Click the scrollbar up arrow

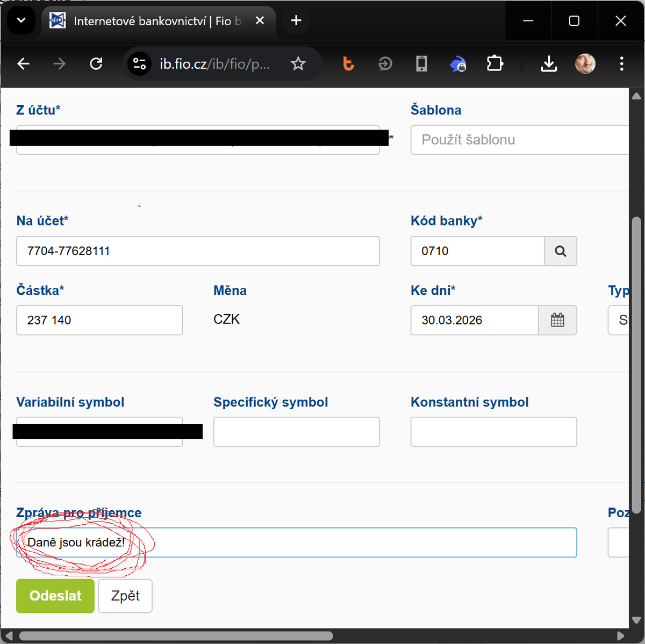[636, 96]
